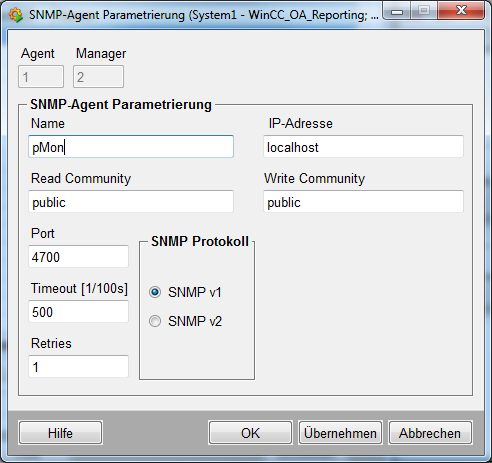Open help with the Hilfe button
This screenshot has width=492, height=463.
pos(60,433)
